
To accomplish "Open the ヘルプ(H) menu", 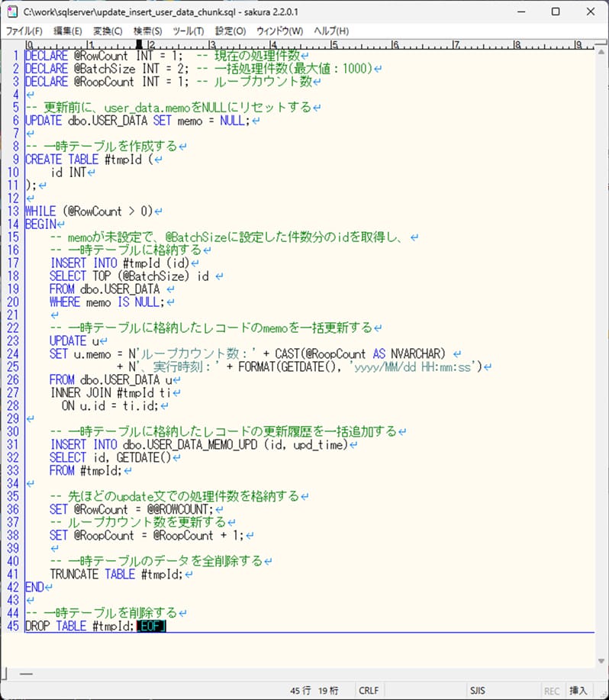I will click(332, 31).
